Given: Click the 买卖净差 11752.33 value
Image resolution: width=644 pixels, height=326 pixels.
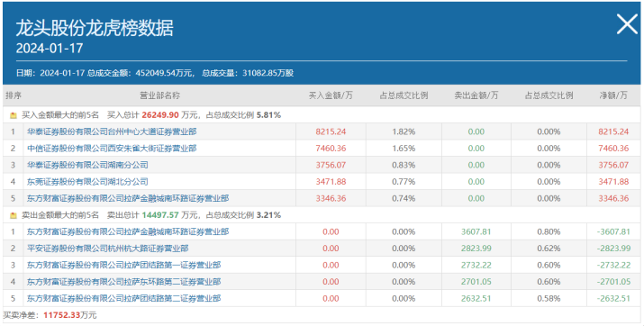Looking at the screenshot, I should pyautogui.click(x=61, y=315).
